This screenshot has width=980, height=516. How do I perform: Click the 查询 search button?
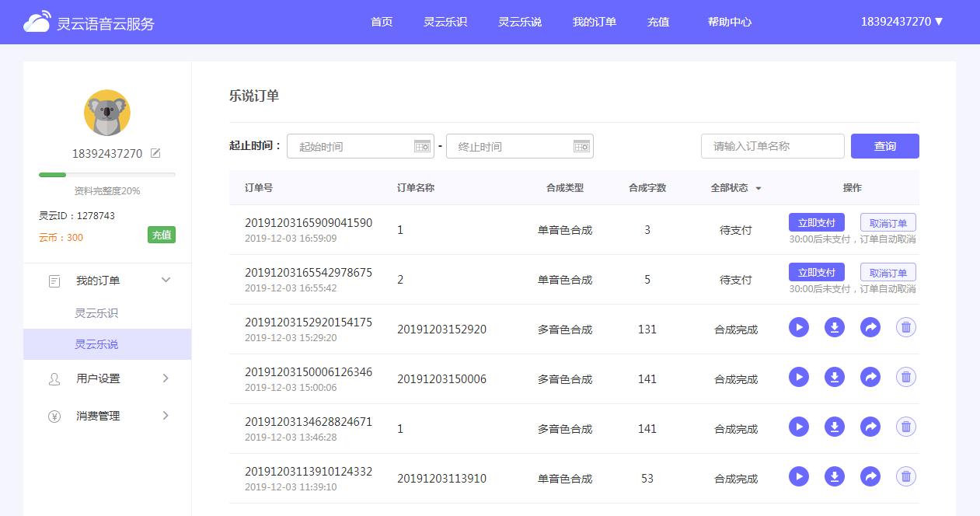(884, 146)
